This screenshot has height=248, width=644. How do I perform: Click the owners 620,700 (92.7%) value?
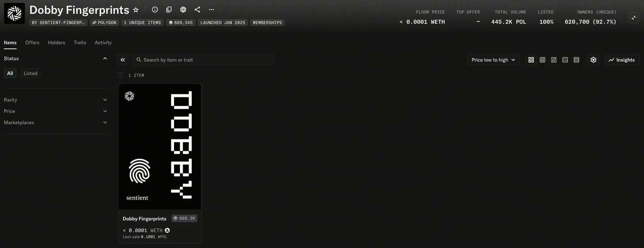590,22
